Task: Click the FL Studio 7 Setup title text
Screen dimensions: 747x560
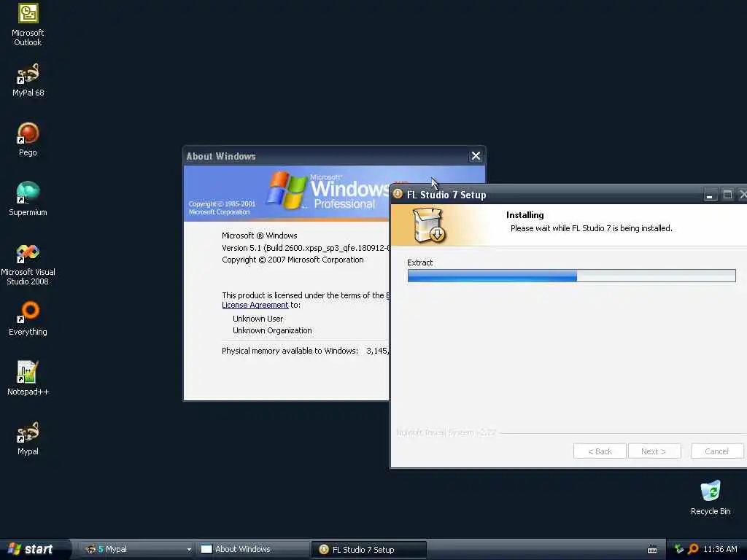Action: (x=446, y=195)
